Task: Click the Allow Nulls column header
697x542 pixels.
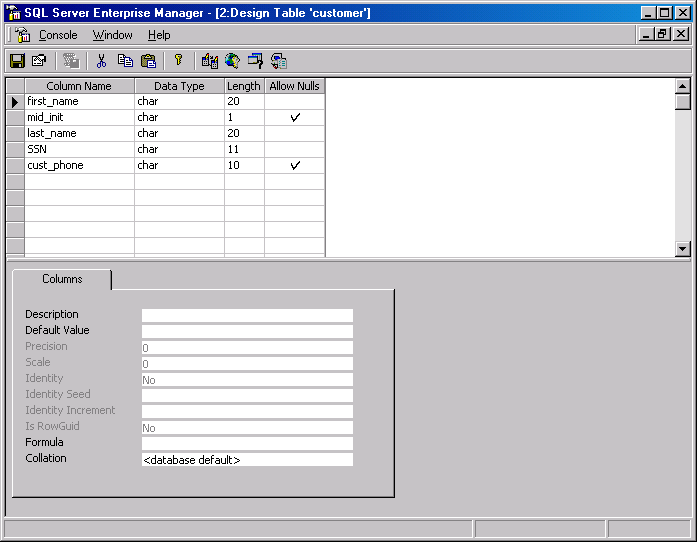Action: click(x=295, y=86)
